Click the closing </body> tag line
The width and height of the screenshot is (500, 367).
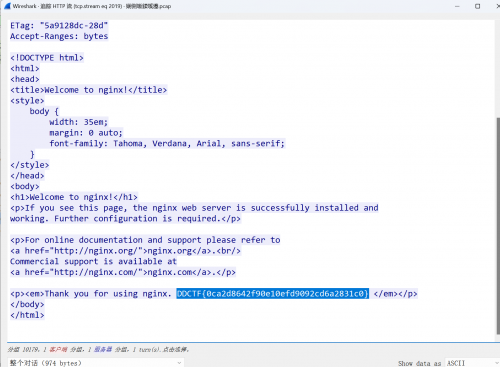pos(27,304)
